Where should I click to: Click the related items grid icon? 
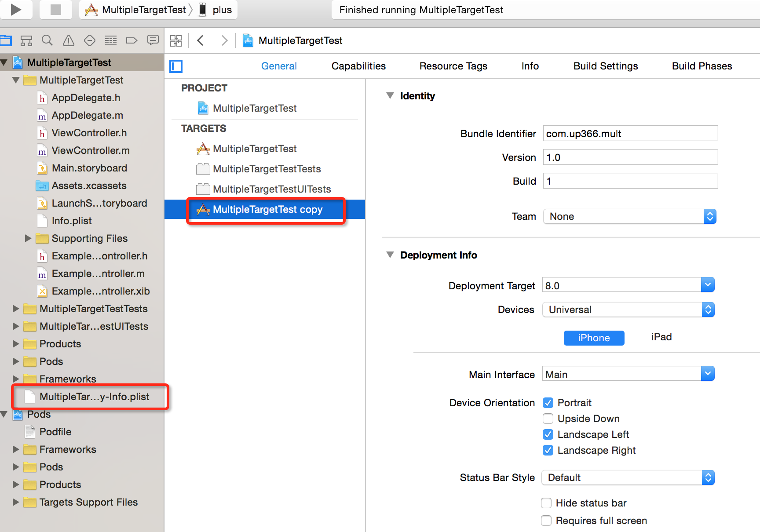tap(176, 41)
